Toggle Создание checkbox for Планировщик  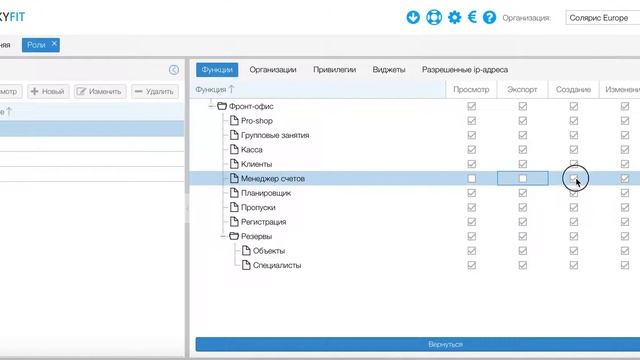click(574, 193)
